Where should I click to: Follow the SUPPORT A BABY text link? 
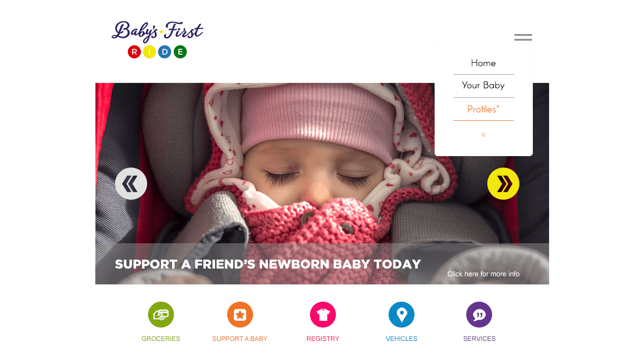[240, 339]
